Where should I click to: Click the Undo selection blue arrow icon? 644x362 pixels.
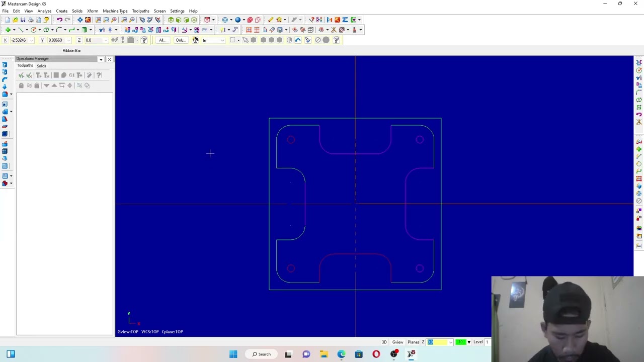click(298, 40)
